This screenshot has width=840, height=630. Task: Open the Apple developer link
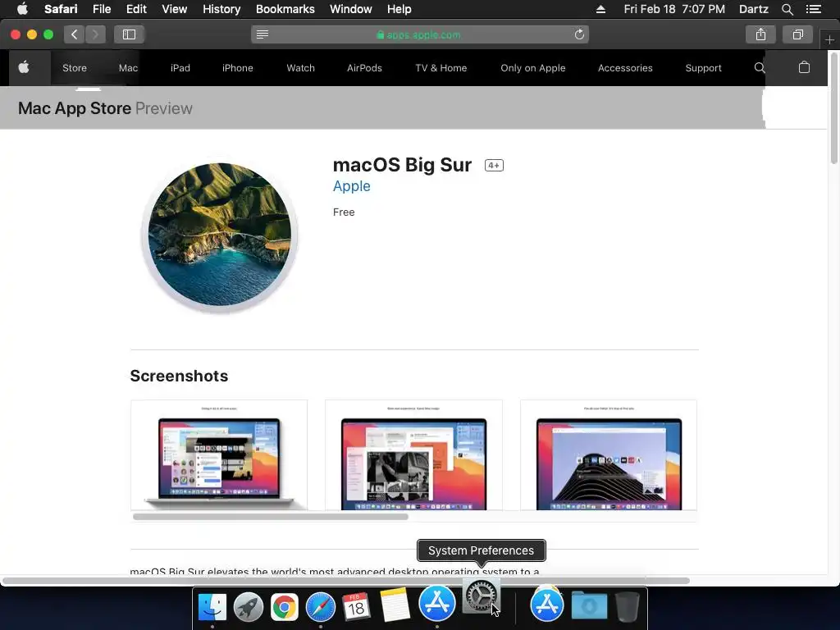(x=351, y=186)
